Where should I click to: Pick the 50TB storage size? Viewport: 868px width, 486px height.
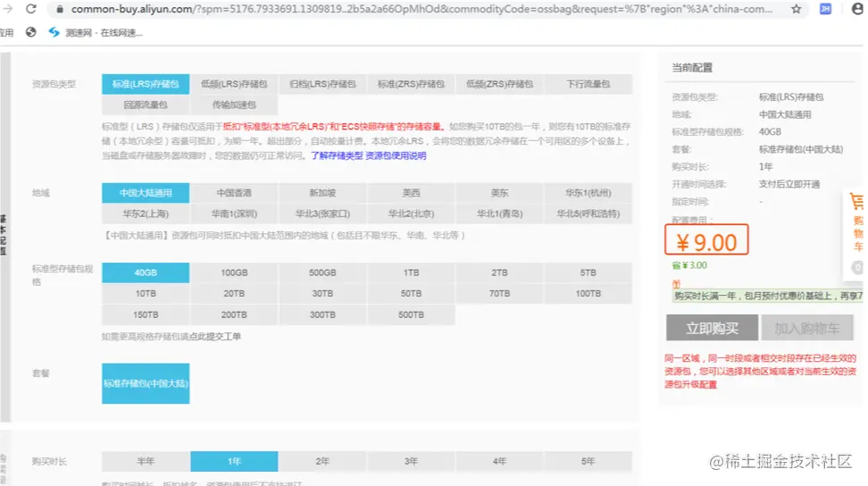pos(412,294)
